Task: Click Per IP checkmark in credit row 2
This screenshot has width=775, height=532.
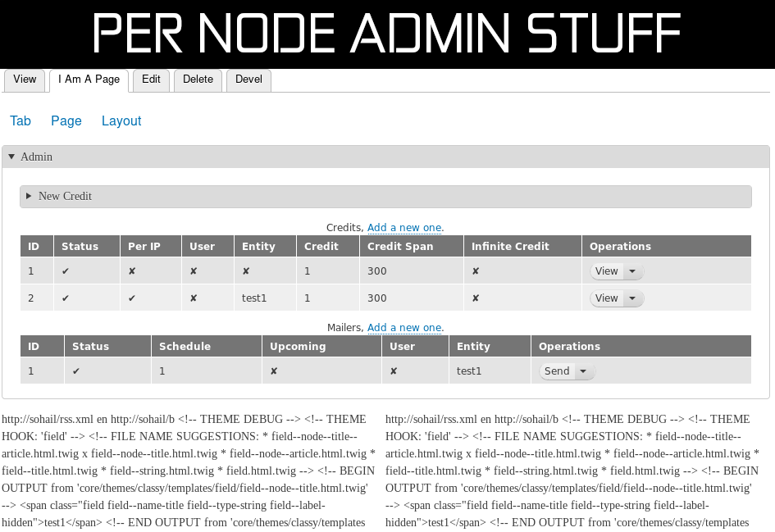Action: tap(131, 298)
